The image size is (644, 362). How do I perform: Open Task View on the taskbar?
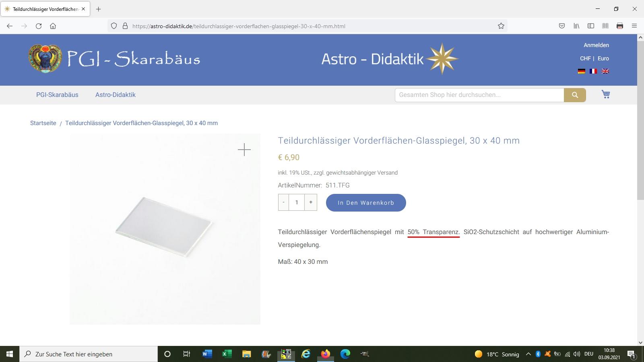click(187, 354)
